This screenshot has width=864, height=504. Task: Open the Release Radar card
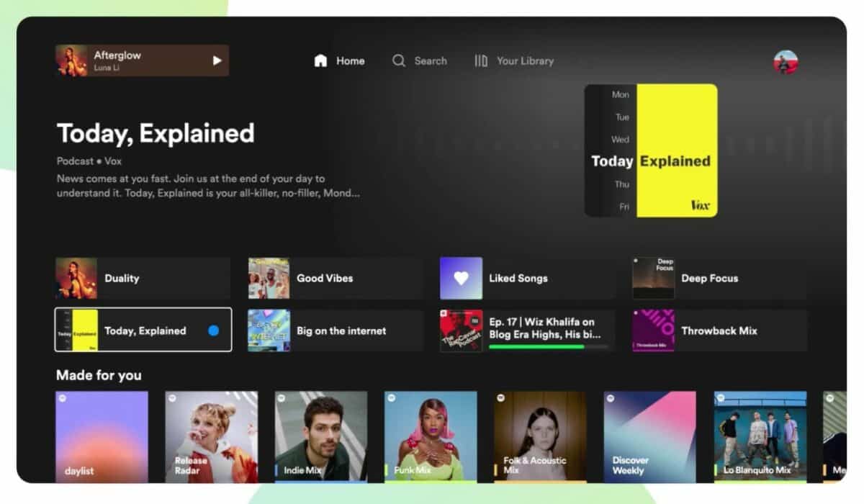coord(211,436)
